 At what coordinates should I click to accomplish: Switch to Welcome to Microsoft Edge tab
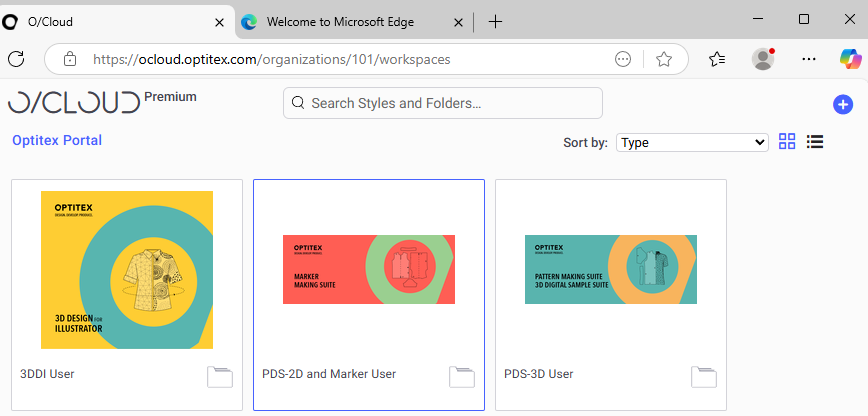354,22
